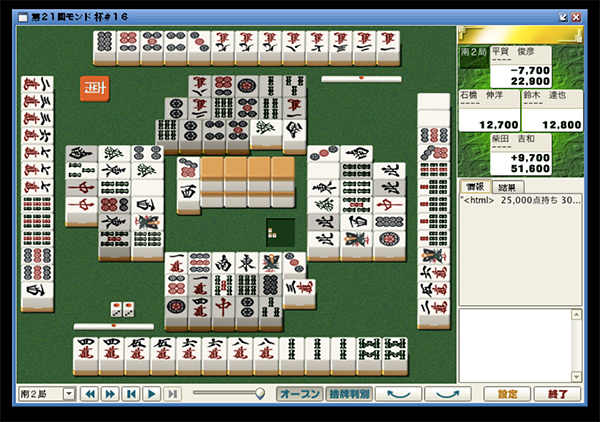Switch to the 結果 results tab
Screen dimensions: 600x422
pos(507,187)
